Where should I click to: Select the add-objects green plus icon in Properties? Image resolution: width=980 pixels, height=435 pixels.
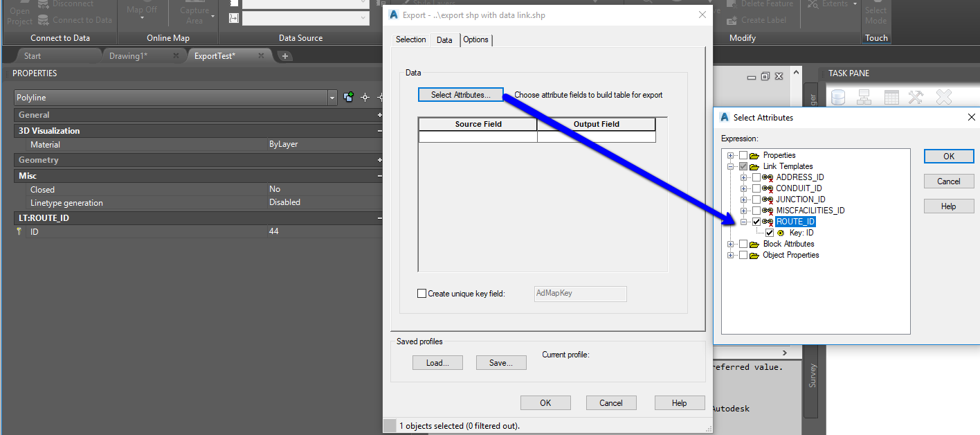coord(348,97)
